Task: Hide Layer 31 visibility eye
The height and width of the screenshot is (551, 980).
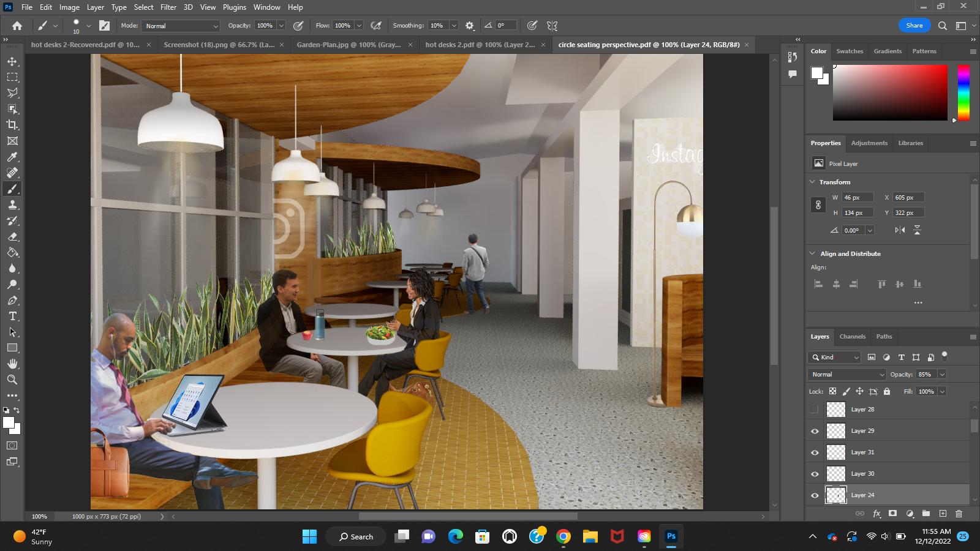Action: click(x=815, y=452)
